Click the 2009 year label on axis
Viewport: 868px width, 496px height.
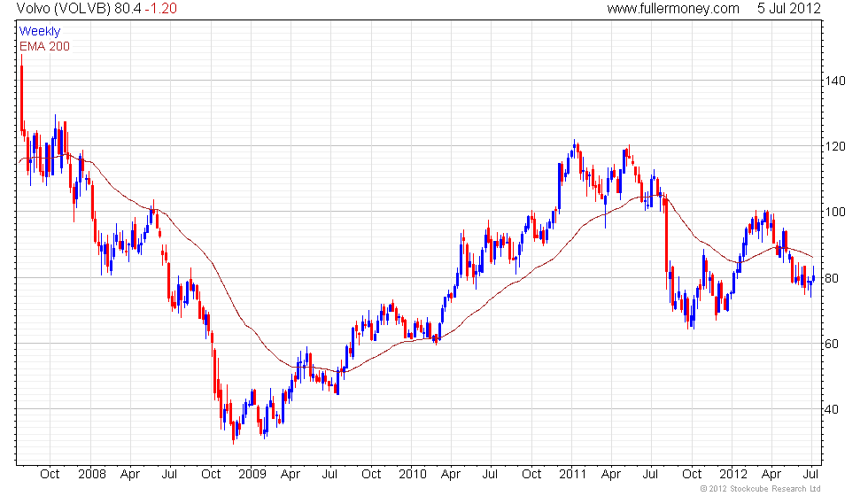[252, 475]
